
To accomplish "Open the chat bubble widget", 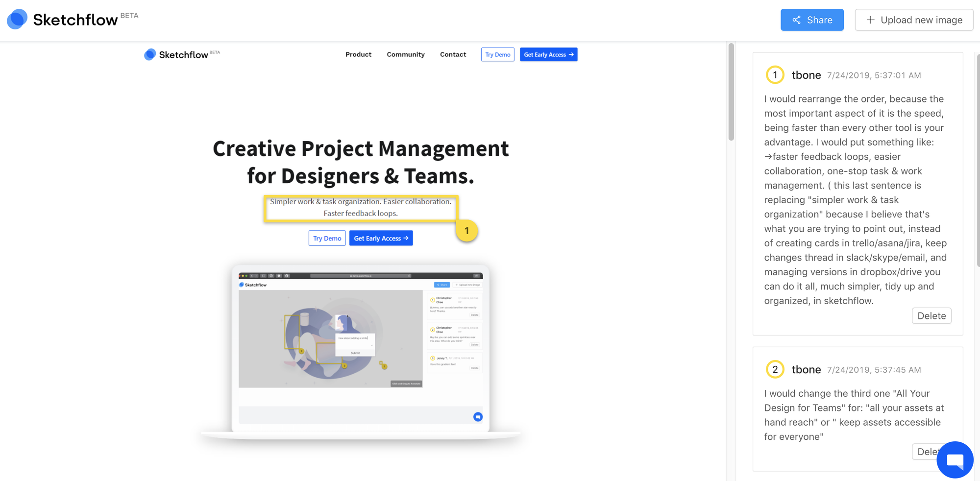I will pyautogui.click(x=955, y=459).
